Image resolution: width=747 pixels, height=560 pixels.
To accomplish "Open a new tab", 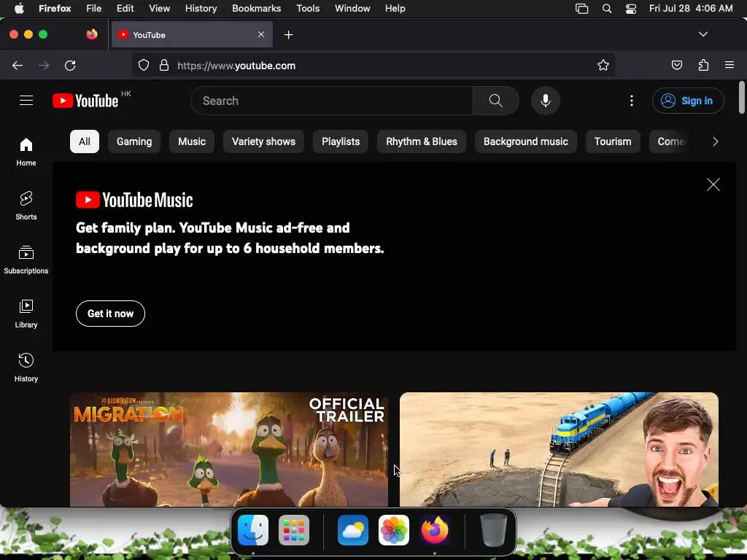I will (x=288, y=35).
